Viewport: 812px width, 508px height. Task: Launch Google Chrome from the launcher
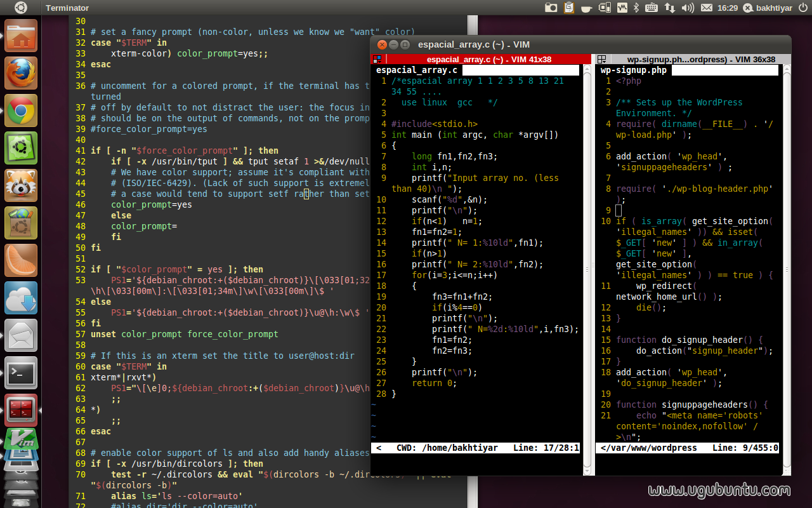(21, 110)
